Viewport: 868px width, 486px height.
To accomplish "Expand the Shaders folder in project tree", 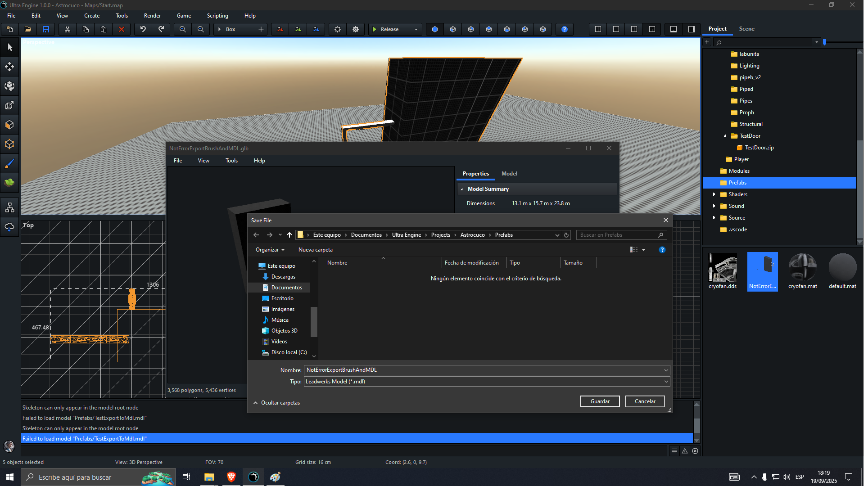I will point(714,194).
